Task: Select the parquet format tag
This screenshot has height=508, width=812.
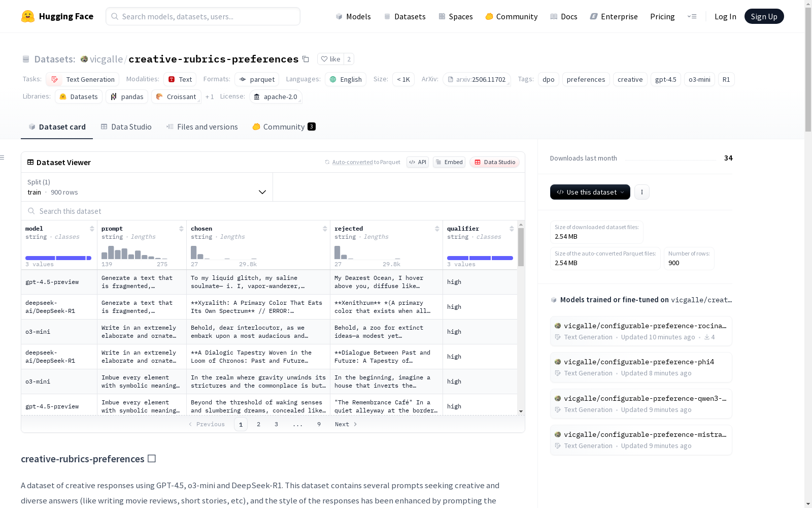Action: 257,79
